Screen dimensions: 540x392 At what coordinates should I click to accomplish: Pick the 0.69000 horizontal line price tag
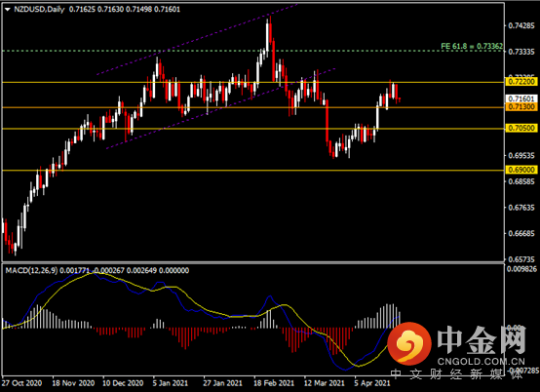pyautogui.click(x=521, y=170)
